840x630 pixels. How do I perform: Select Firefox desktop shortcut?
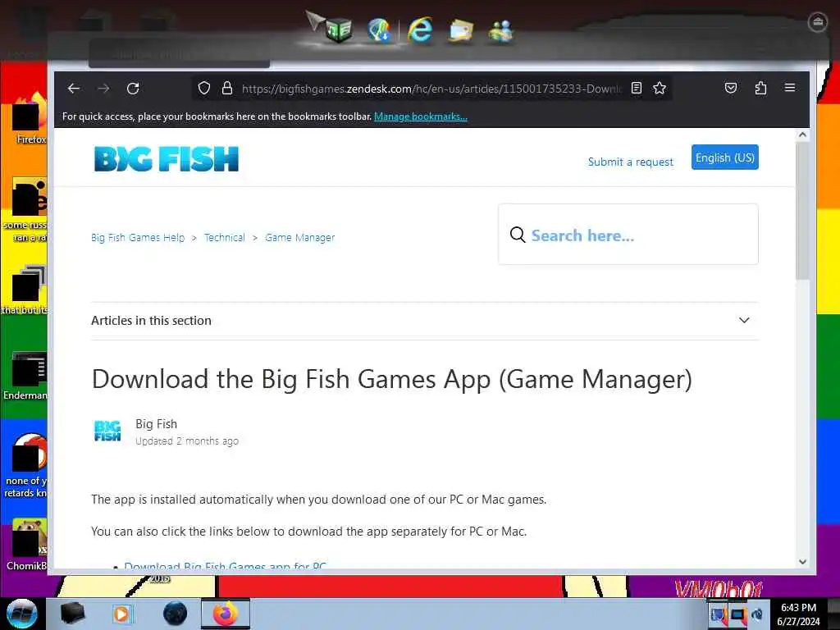click(x=30, y=118)
